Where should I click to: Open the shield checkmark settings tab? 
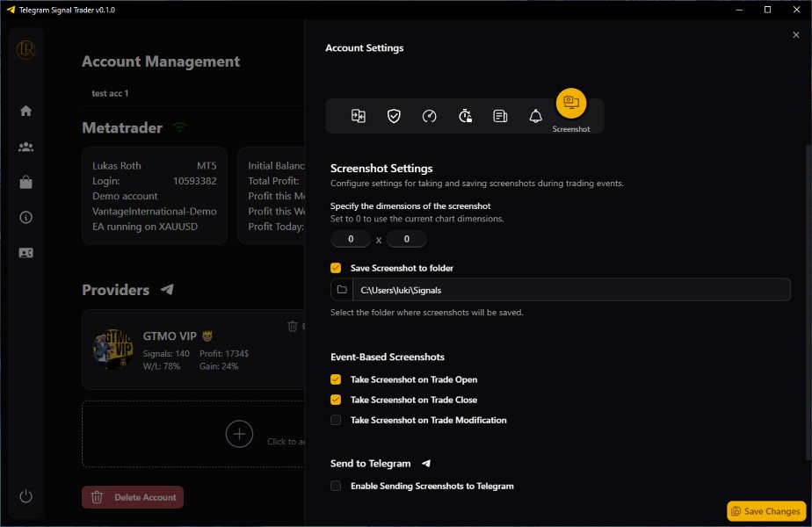(394, 116)
